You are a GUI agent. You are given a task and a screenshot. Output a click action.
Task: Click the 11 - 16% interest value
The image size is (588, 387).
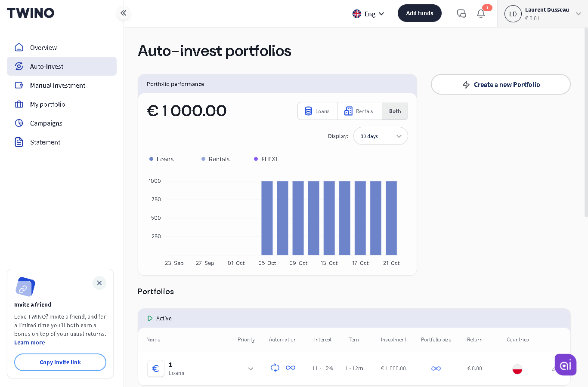click(323, 369)
